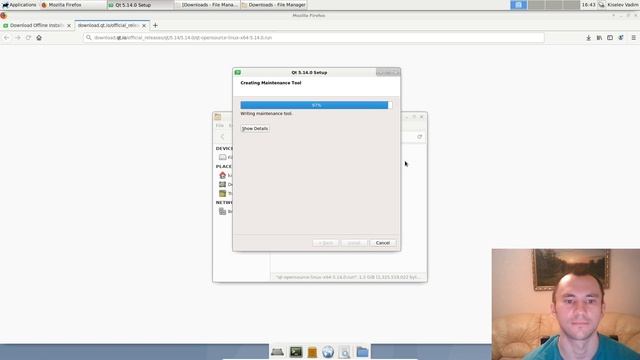Viewport: 640px width, 360px height.
Task: Click the clock showing 16:43
Action: [588, 5]
